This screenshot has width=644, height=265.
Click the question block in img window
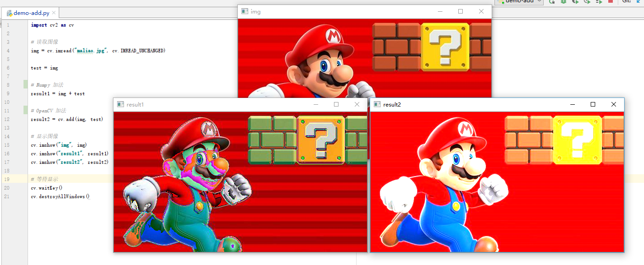(x=445, y=47)
